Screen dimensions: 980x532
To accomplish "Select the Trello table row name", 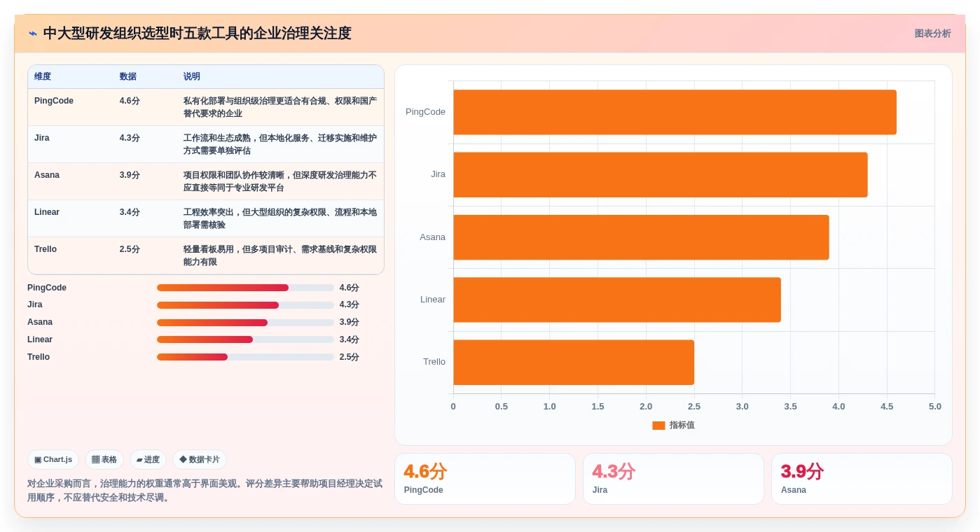I will click(46, 249).
